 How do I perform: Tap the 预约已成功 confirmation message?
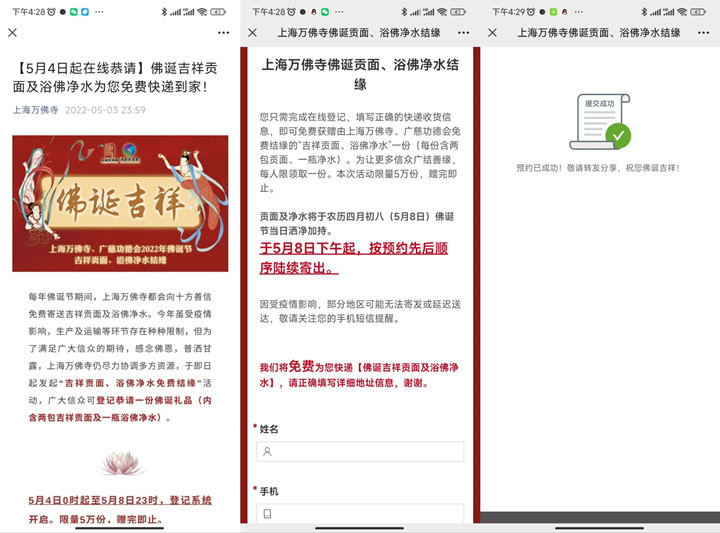click(x=598, y=168)
